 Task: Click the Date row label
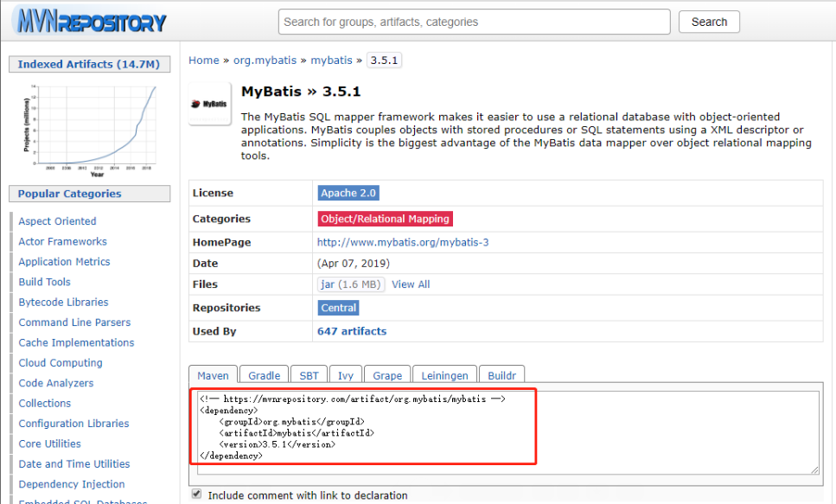[205, 264]
